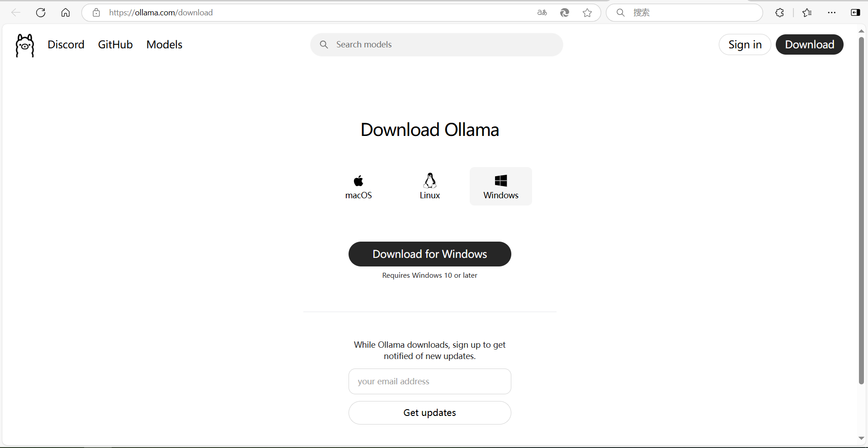Reload the page with refresh icon
The image size is (868, 448).
tap(41, 13)
